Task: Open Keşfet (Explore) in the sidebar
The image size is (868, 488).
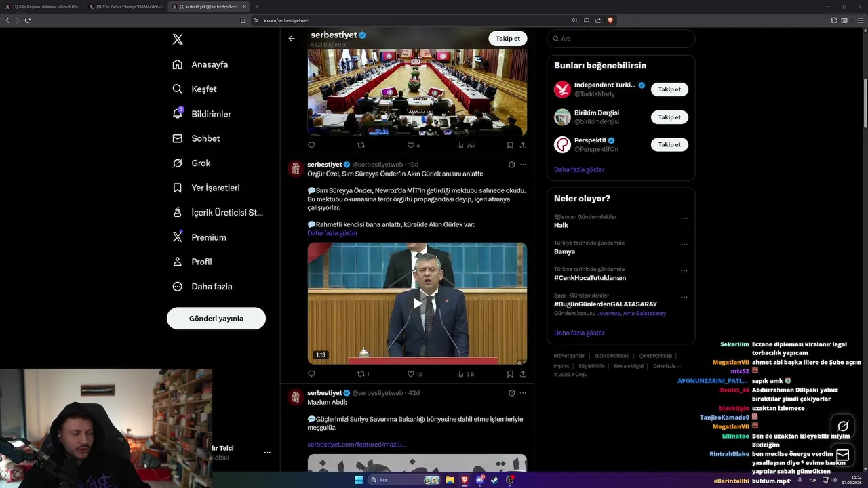Action: [x=195, y=89]
